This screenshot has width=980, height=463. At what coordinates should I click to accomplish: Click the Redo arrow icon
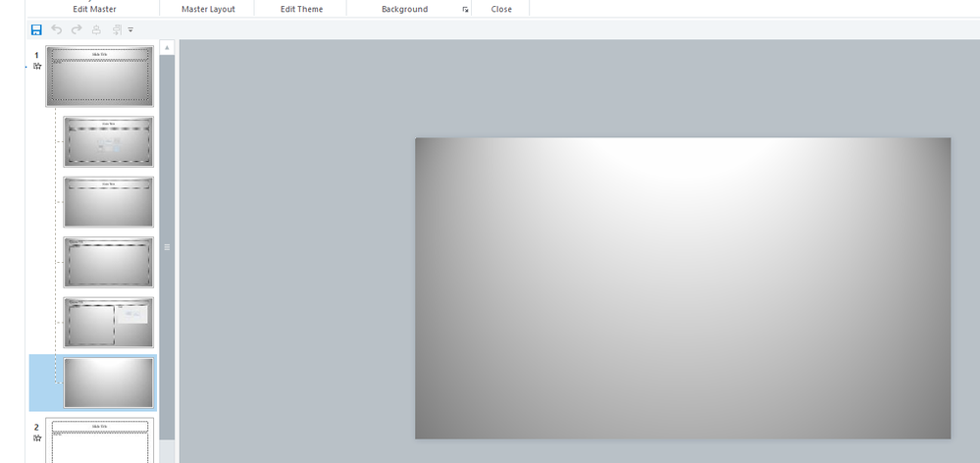point(77,29)
